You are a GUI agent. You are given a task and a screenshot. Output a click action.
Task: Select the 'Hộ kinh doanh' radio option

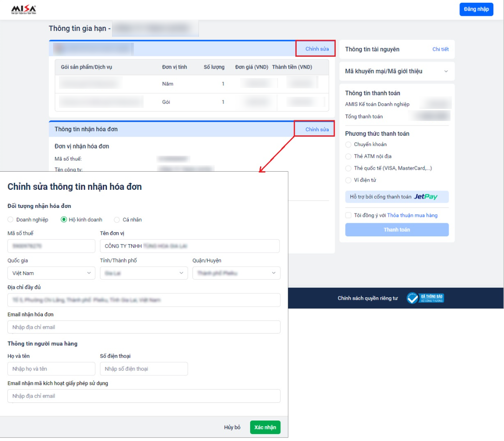(64, 220)
